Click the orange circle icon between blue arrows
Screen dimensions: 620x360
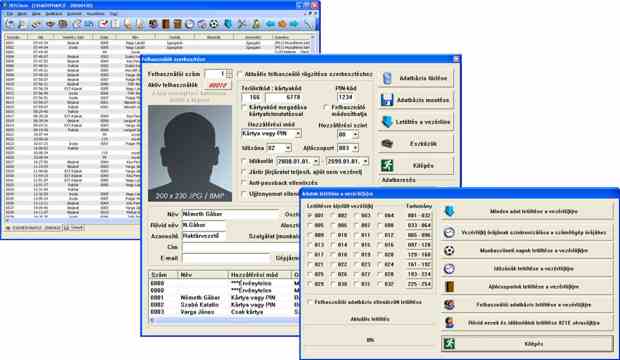pos(282,24)
